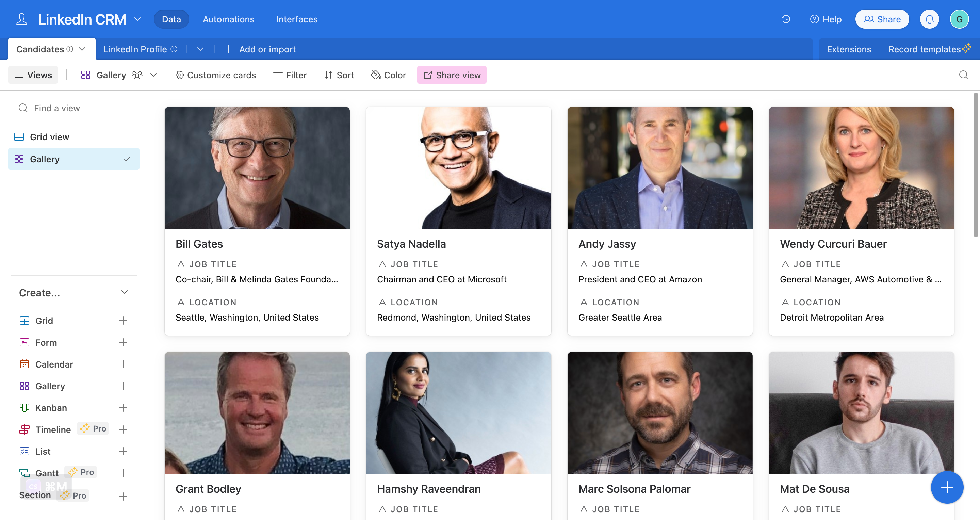Open the LinkedIn Profile table tab

[135, 49]
